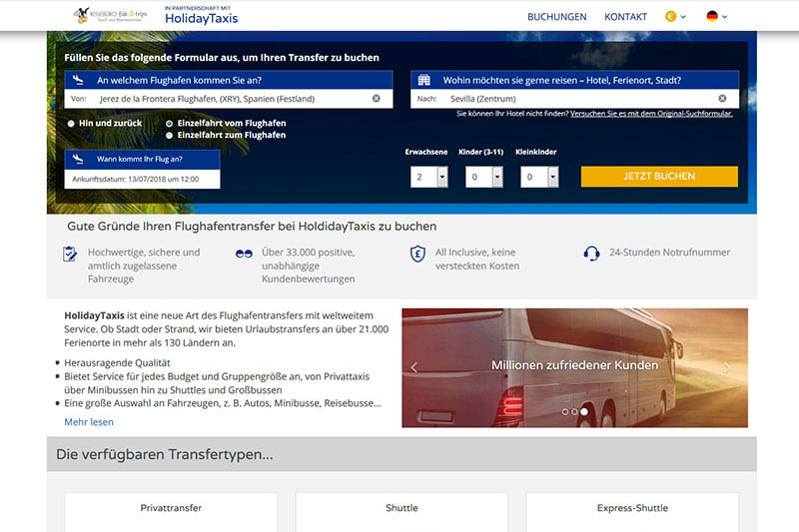Click the 'Nach' destination input field
The width and height of the screenshot is (799, 532).
(575, 99)
